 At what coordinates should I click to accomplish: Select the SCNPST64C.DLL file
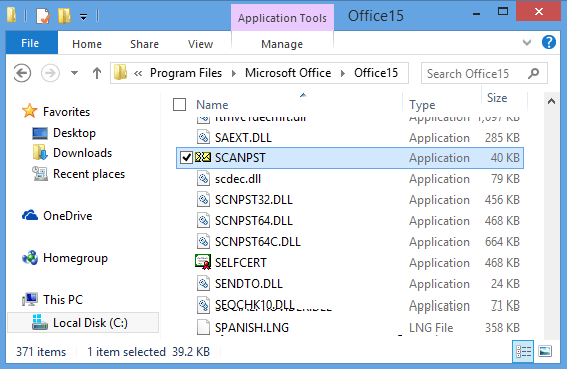click(x=257, y=242)
